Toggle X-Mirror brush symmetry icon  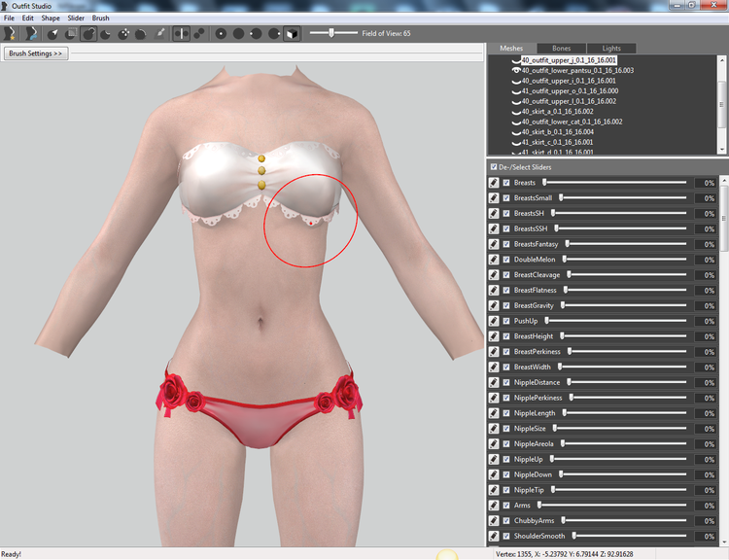point(182,34)
